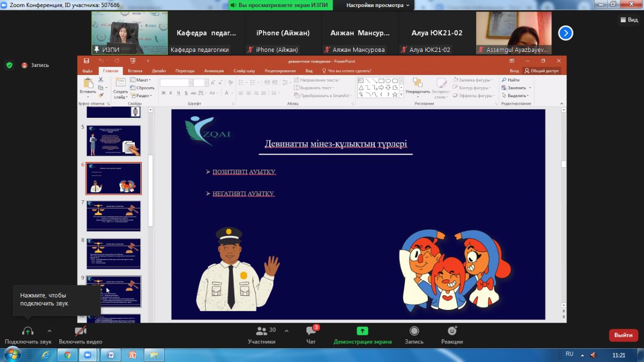Click the Assemgul Ayazbayeva video tile

[x=514, y=33]
